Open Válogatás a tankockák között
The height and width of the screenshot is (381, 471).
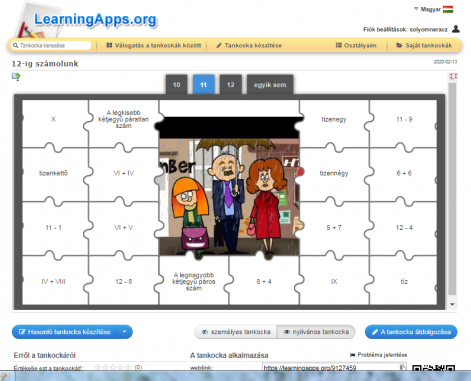153,45
